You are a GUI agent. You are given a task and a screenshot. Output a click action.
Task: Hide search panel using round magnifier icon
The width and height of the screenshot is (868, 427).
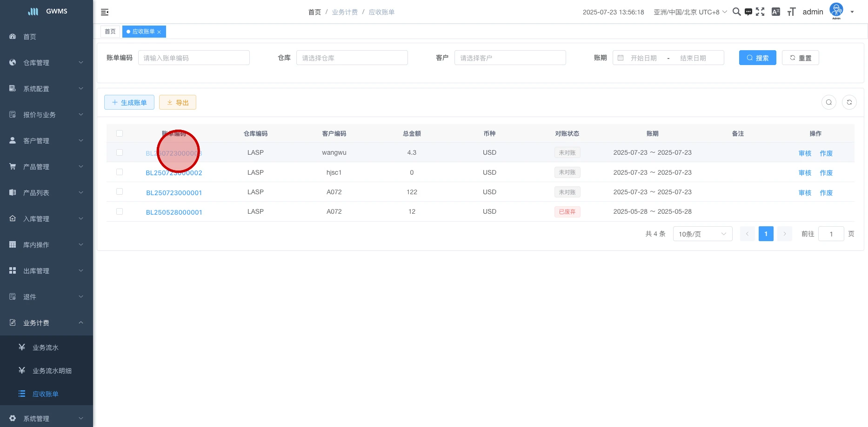pos(828,102)
